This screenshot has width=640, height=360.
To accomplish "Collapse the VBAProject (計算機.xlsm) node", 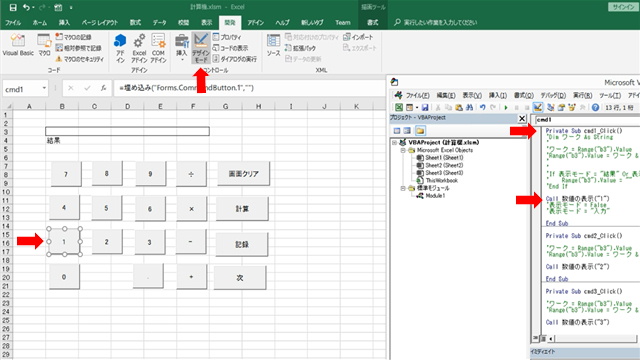I will click(394, 142).
